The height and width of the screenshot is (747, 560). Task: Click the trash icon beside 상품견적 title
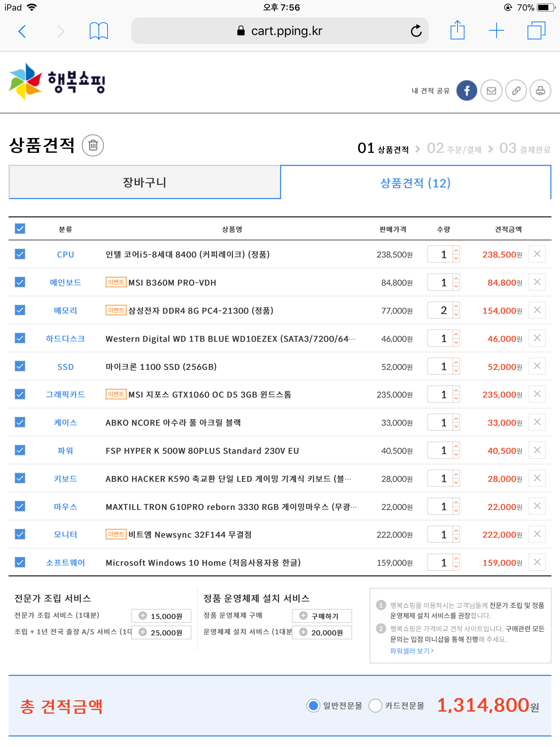pyautogui.click(x=93, y=146)
